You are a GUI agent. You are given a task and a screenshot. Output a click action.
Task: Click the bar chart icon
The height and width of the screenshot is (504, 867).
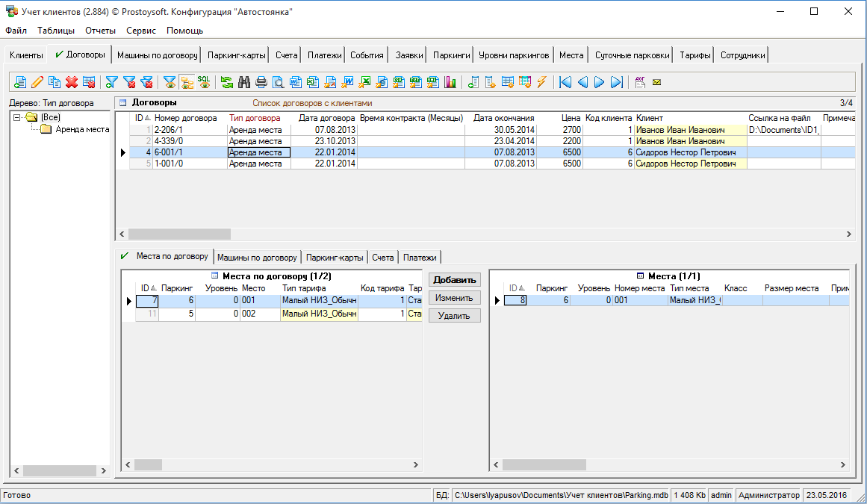click(x=450, y=82)
